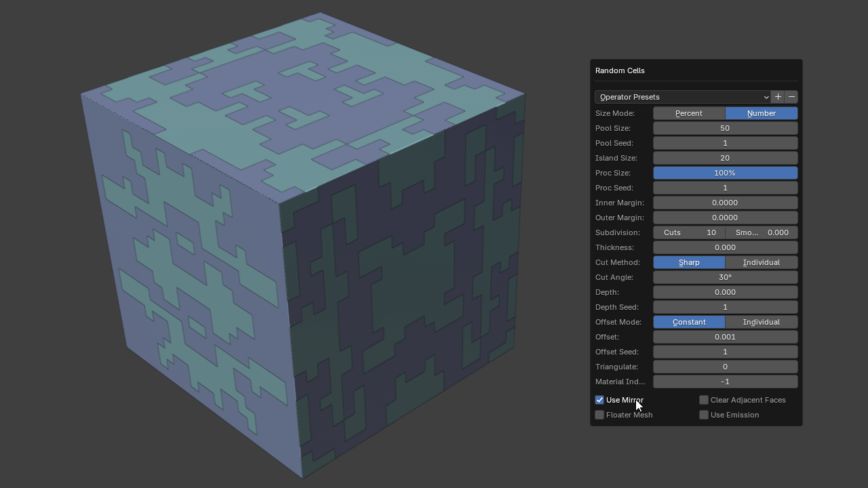The height and width of the screenshot is (488, 868).
Task: Enable Clear Adjacent Faces checkbox
Action: click(x=704, y=400)
